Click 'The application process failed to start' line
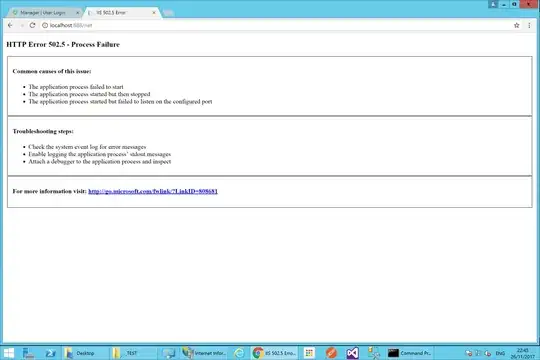Viewport: 540px width, 360px height. (x=76, y=87)
